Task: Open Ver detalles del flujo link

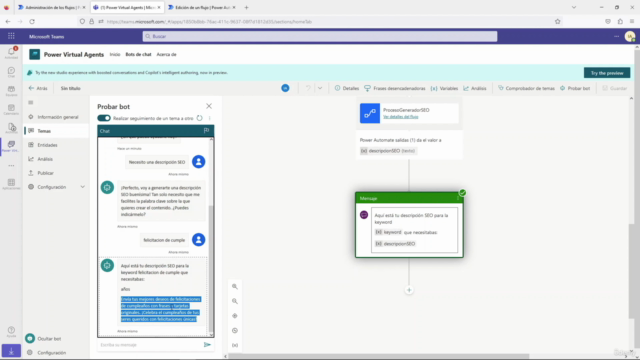Action: coord(400,117)
